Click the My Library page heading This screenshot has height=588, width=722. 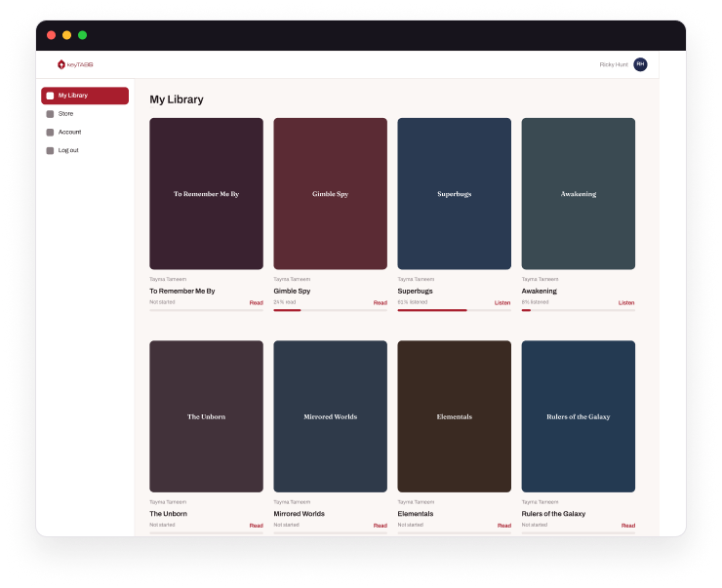177,99
